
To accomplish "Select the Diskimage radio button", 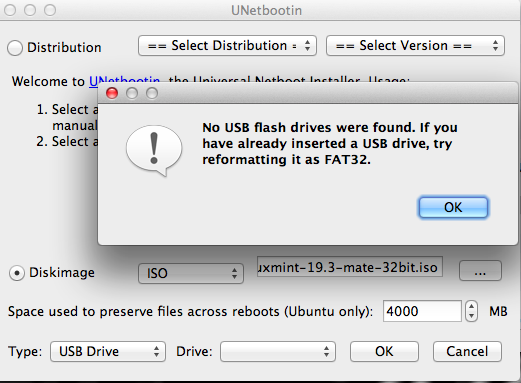I will tap(16, 273).
